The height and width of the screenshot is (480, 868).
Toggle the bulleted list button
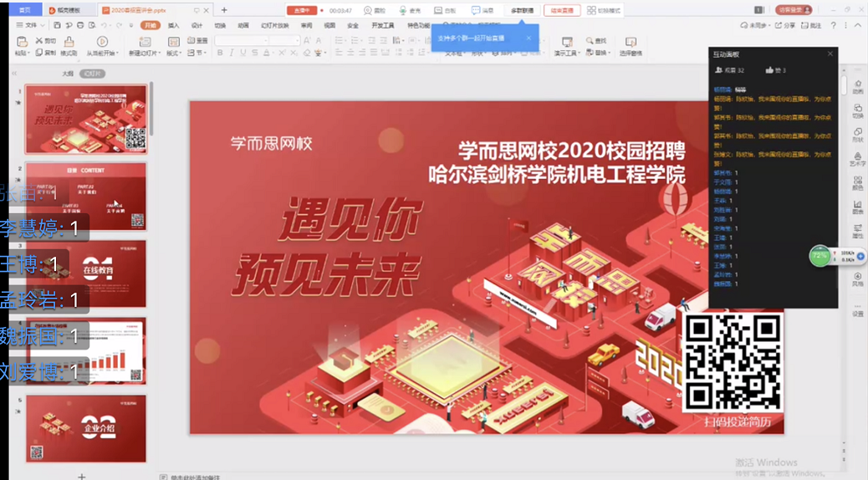point(340,40)
